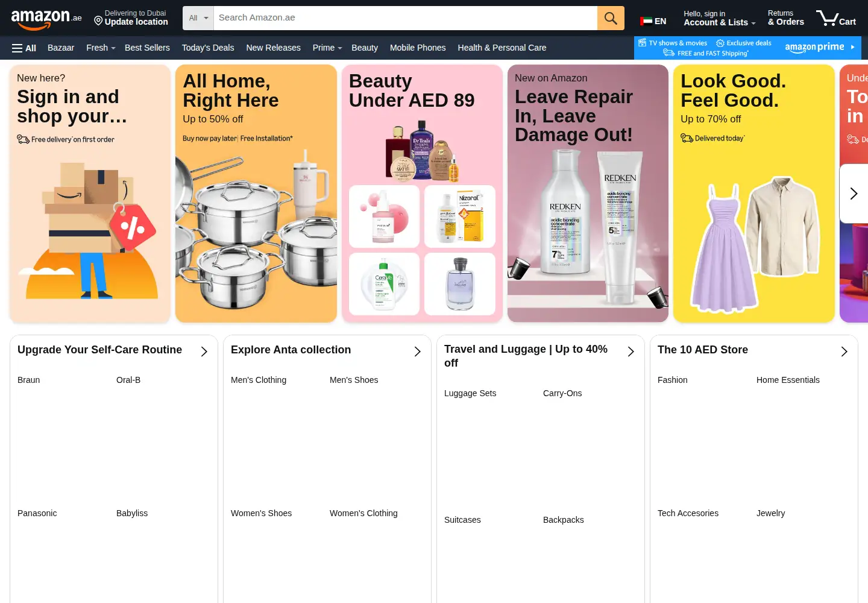Screen dimensions: 868x603
Task: Select the Nizoral product tile
Action: coord(460,216)
